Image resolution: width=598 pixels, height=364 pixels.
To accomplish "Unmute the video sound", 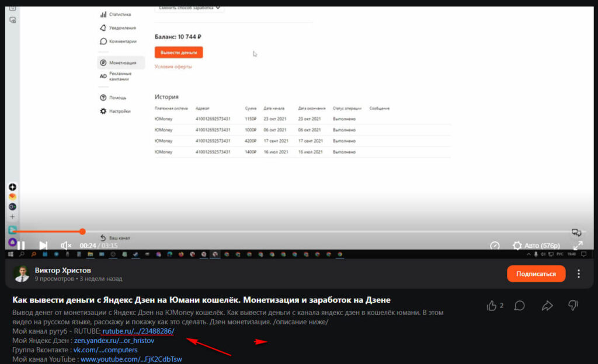I will tap(66, 246).
